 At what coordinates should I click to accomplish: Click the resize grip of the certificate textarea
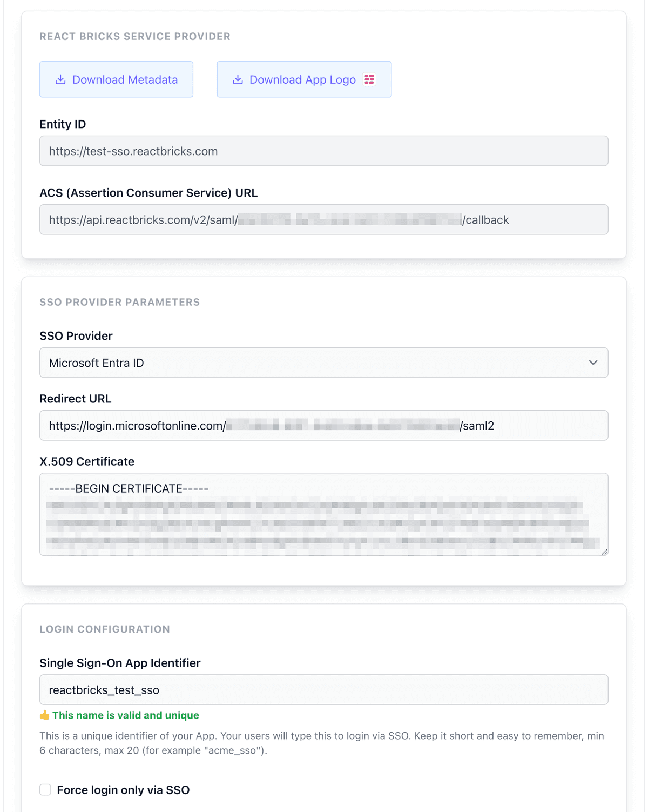tap(604, 552)
